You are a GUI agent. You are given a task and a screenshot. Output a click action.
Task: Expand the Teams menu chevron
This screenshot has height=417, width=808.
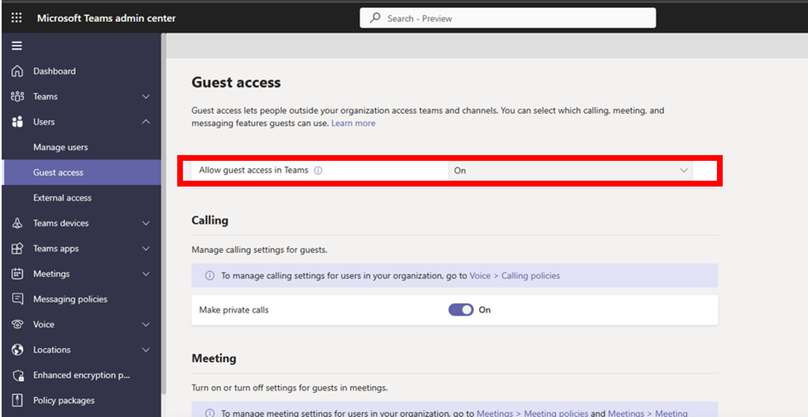point(146,96)
